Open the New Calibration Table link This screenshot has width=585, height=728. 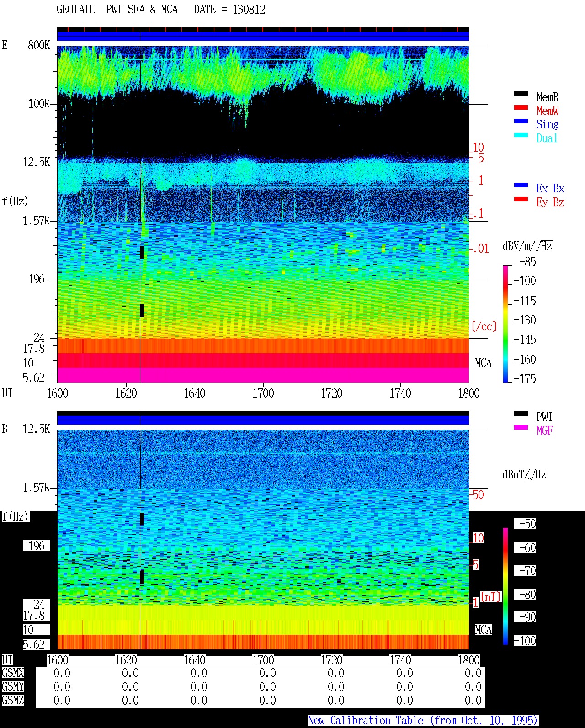[x=423, y=721]
